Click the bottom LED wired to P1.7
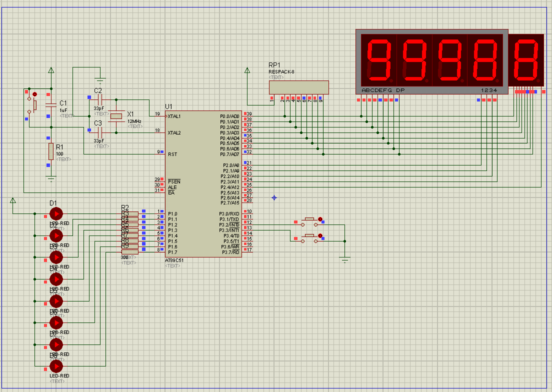 pos(56,366)
